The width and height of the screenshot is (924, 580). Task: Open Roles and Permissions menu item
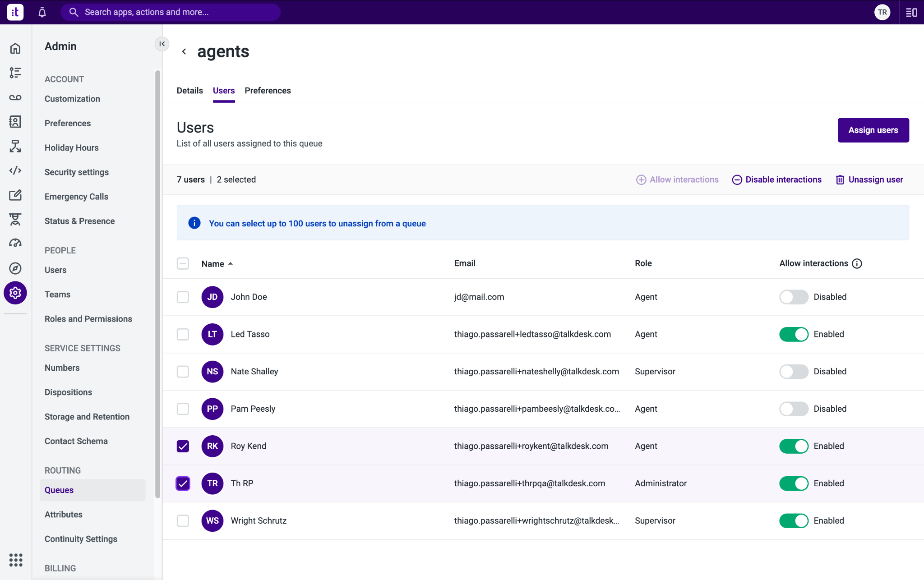[88, 319]
